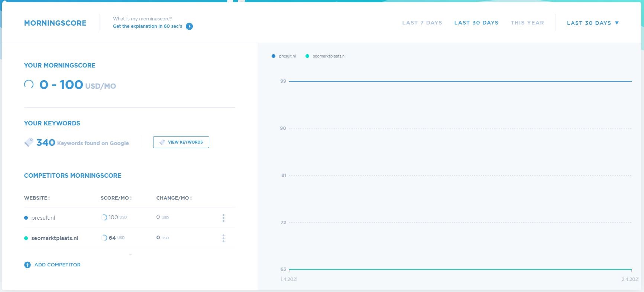
Task: Open the Last 30 Days period dropdown
Action: point(593,23)
